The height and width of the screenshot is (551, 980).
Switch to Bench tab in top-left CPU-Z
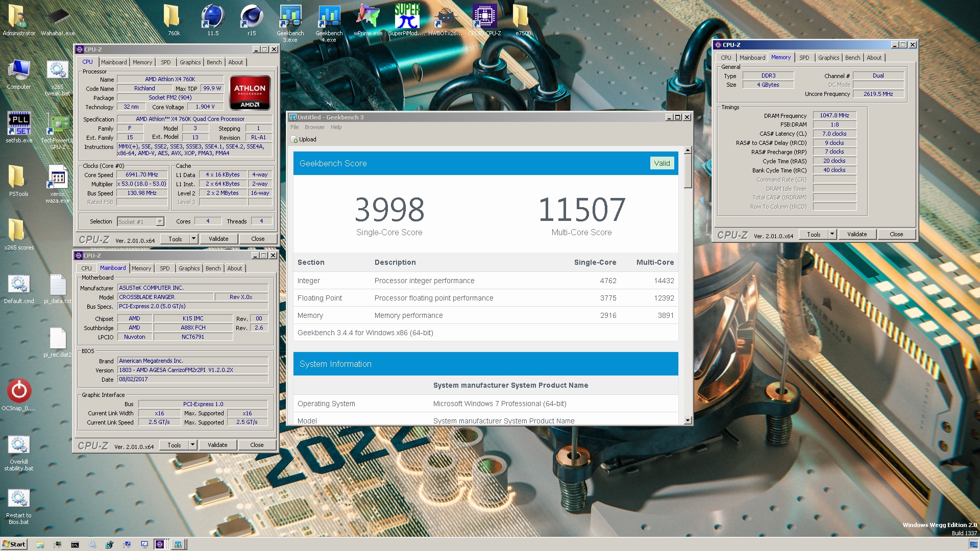pyautogui.click(x=214, y=62)
